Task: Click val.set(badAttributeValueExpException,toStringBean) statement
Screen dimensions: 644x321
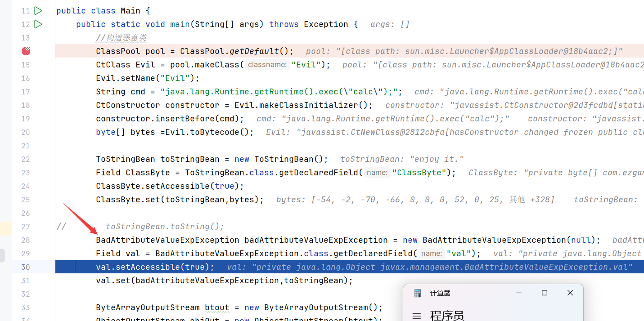Action: [x=225, y=281]
